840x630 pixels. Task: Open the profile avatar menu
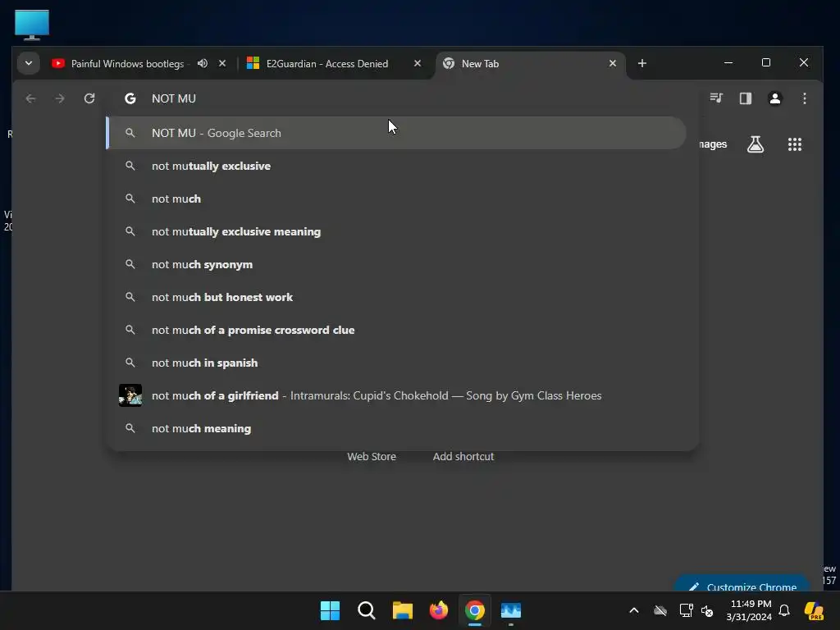(x=774, y=98)
